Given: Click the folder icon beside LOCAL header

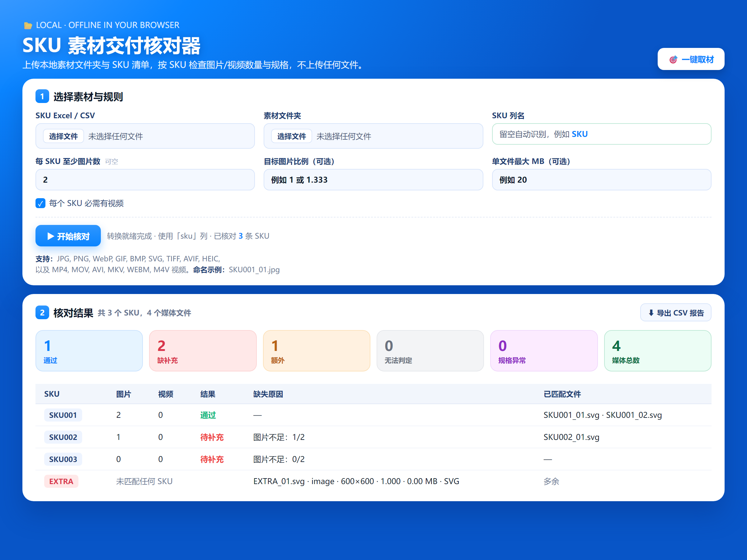Looking at the screenshot, I should pos(28,26).
